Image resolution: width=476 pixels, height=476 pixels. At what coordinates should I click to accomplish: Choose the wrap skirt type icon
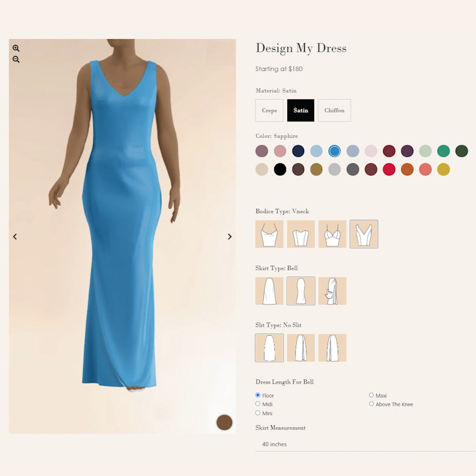click(x=332, y=291)
